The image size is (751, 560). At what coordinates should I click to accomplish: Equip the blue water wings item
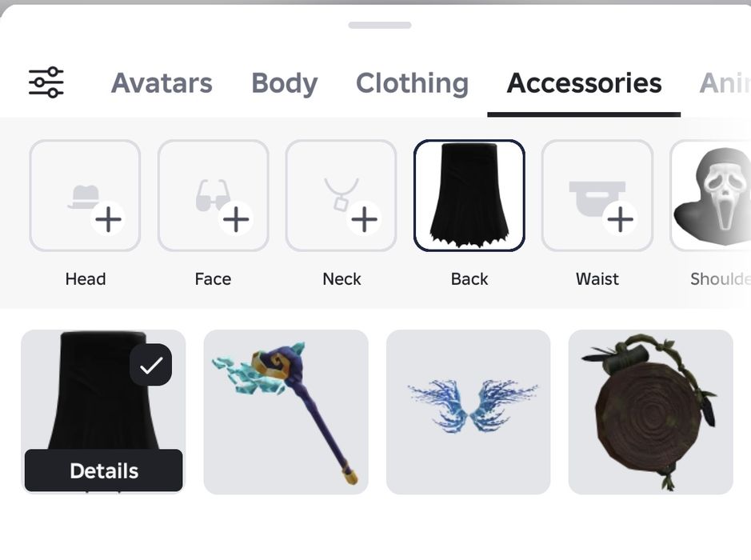[469, 412]
